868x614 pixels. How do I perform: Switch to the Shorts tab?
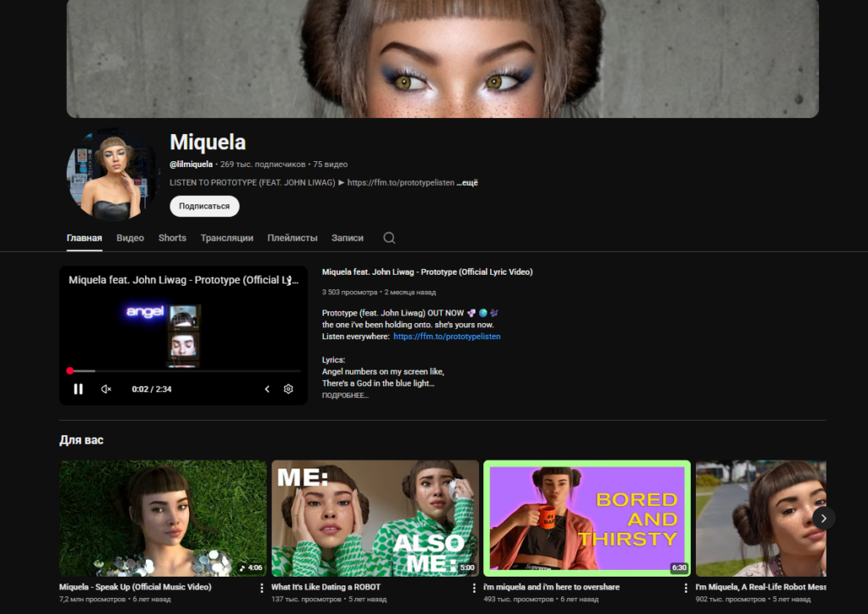point(172,238)
